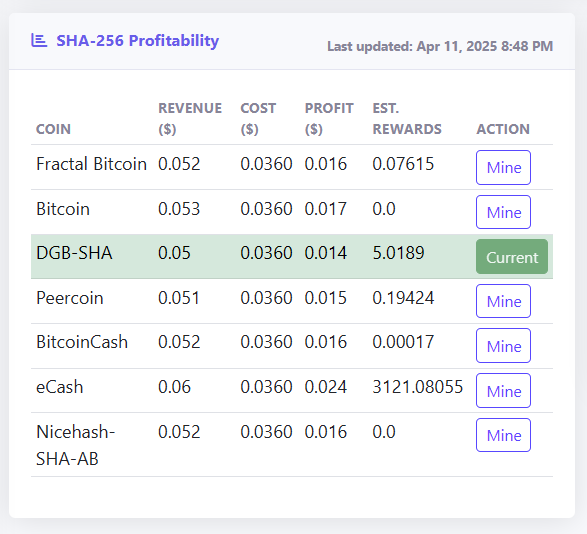Image resolution: width=587 pixels, height=534 pixels.
Task: Click Fractal Bitcoin est. rewards 0.07615
Action: pyautogui.click(x=403, y=164)
